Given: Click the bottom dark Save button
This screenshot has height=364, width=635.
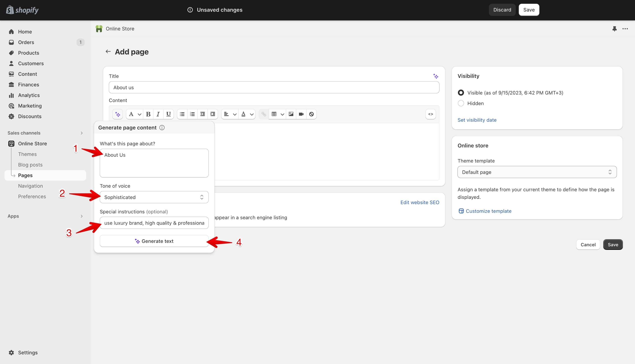Looking at the screenshot, I should (x=613, y=245).
